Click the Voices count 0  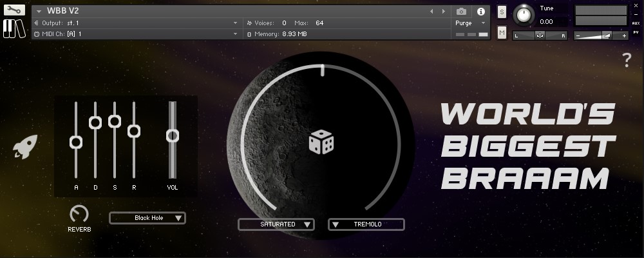284,23
